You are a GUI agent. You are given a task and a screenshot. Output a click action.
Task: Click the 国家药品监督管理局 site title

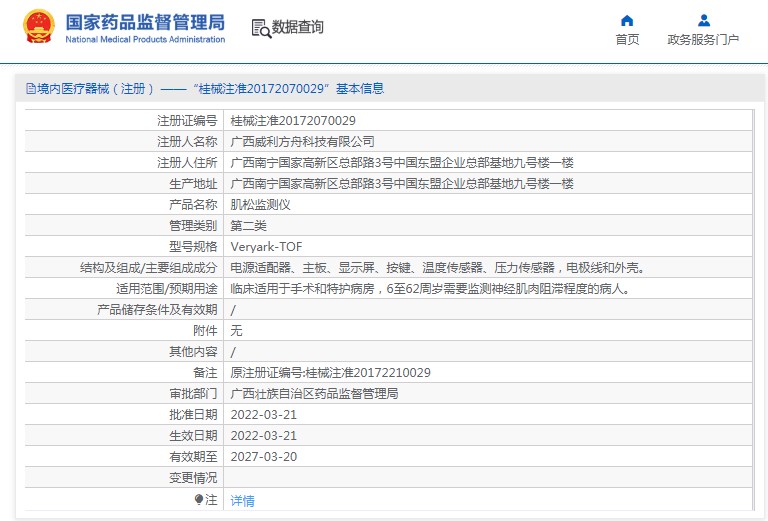coord(145,22)
